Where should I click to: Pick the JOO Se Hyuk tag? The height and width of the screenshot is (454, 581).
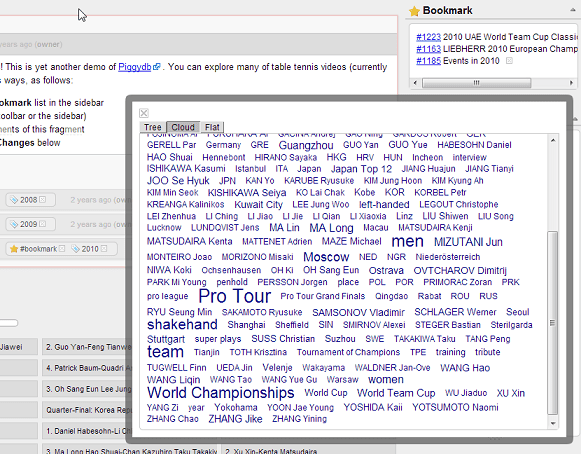pyautogui.click(x=178, y=181)
